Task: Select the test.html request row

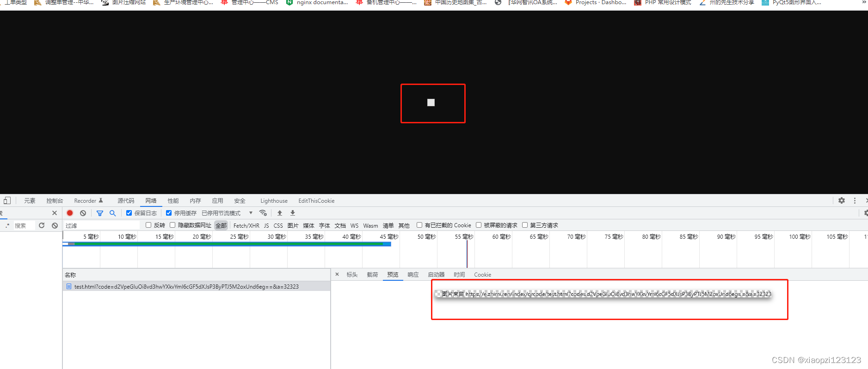Action: tap(197, 286)
